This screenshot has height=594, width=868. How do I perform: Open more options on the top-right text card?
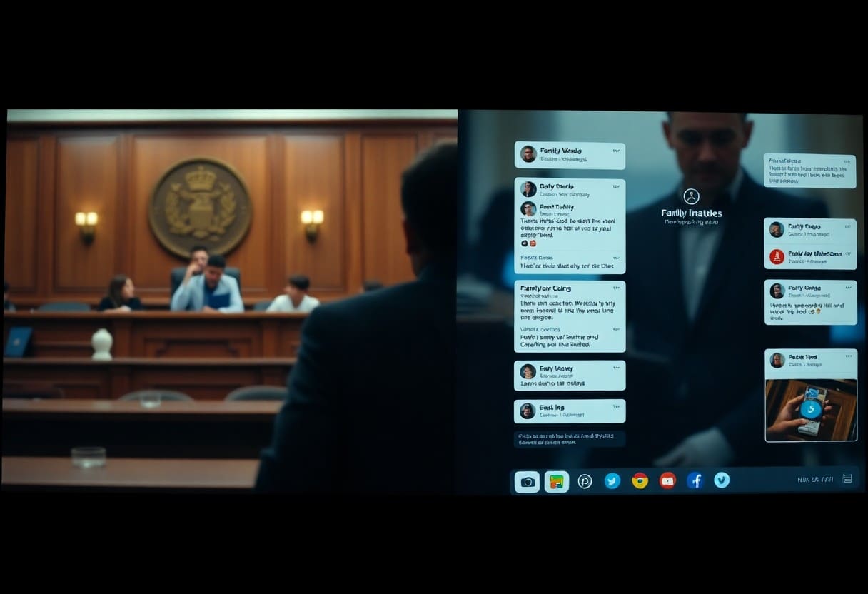pos(847,161)
